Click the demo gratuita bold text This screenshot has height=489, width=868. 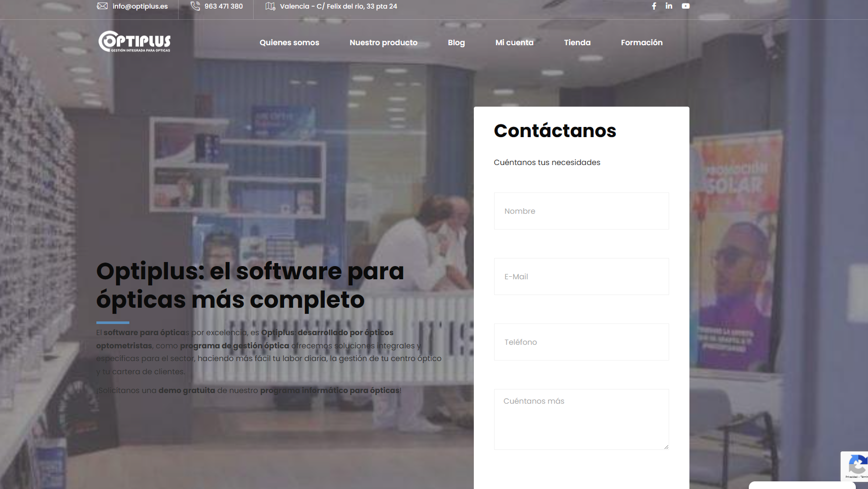coord(187,390)
